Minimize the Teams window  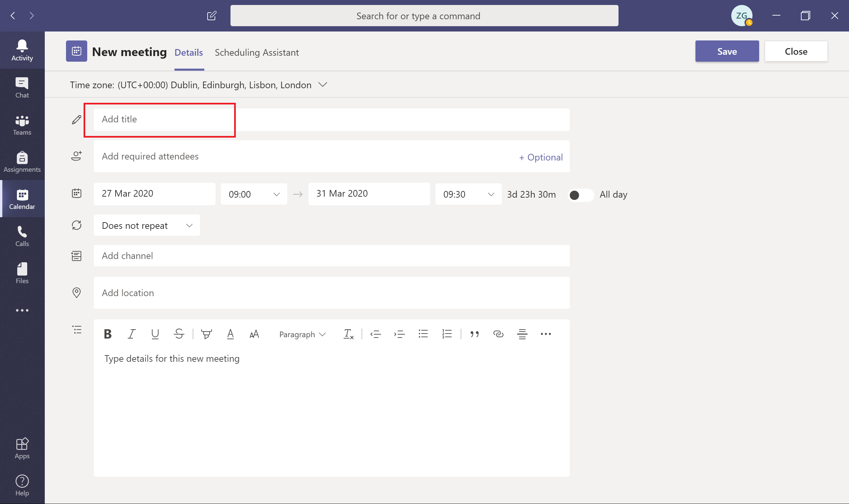776,16
